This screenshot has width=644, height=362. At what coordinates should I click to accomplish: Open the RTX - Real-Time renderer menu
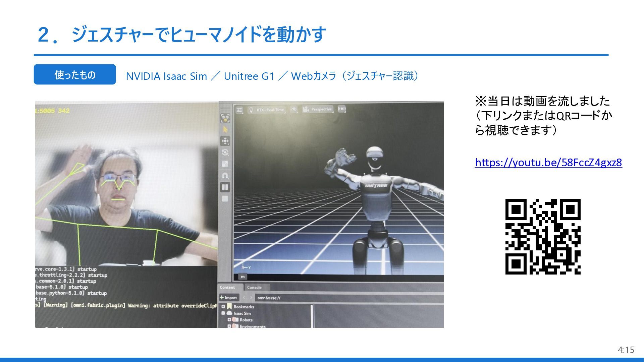pos(267,110)
